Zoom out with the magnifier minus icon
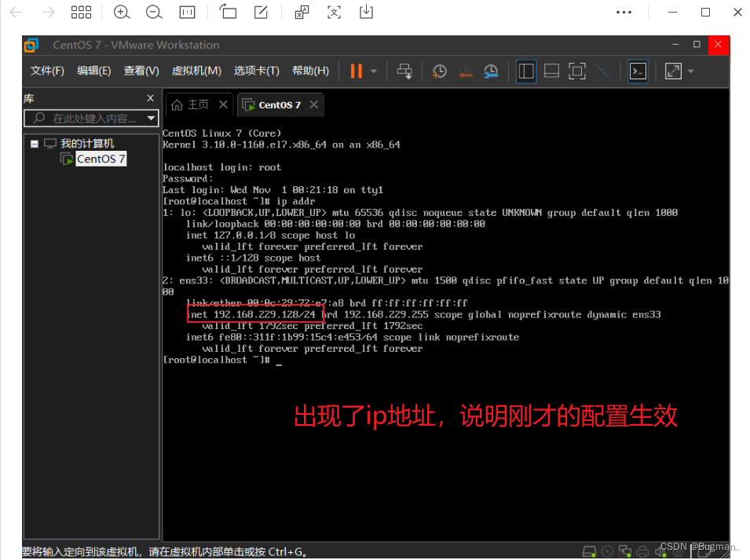This screenshot has height=560, width=750. pos(154,12)
